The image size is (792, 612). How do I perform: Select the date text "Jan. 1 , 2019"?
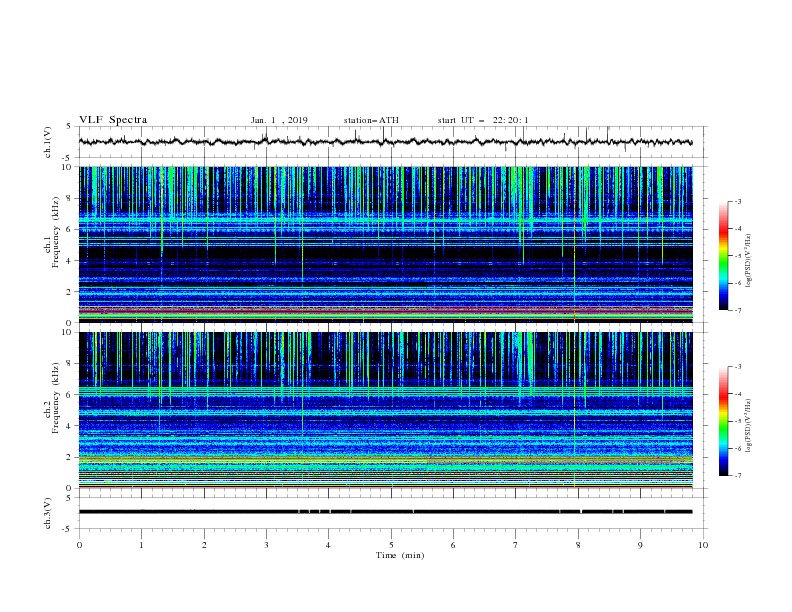279,120
